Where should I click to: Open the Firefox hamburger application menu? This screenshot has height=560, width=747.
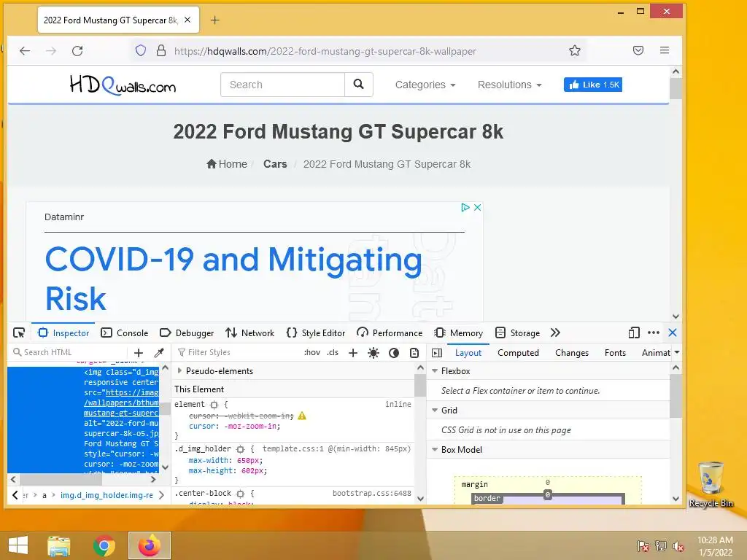click(x=665, y=50)
